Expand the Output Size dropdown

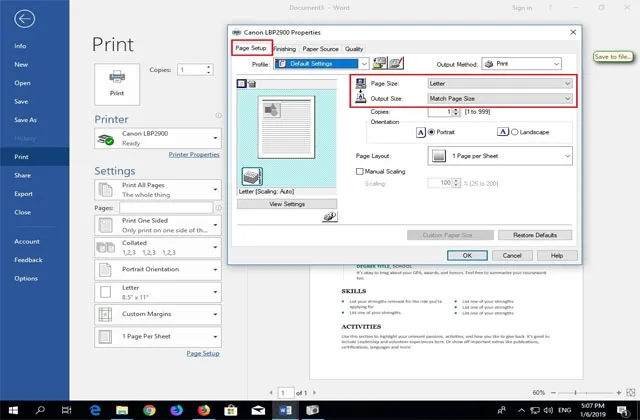tap(500, 99)
